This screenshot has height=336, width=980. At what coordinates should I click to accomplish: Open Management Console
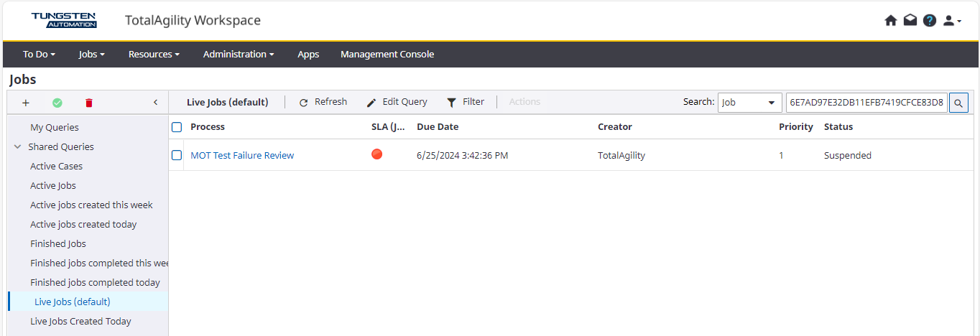[387, 54]
